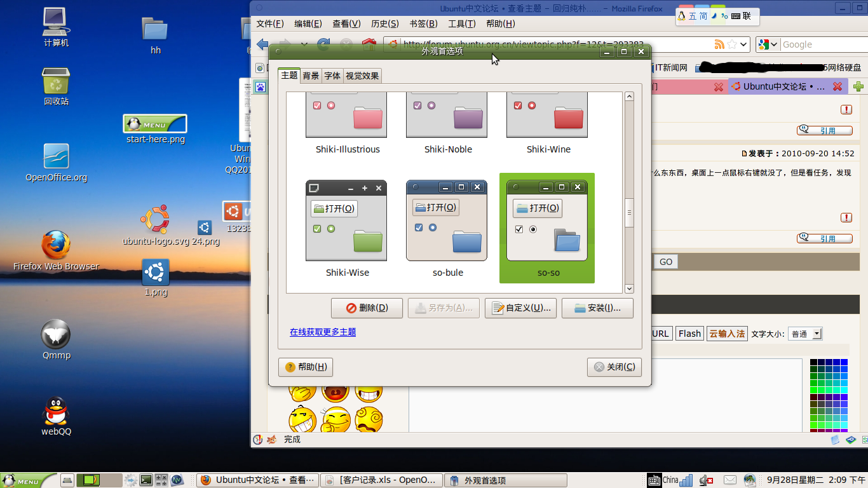
Task: Click the 自定义(U)... button
Action: 521,308
